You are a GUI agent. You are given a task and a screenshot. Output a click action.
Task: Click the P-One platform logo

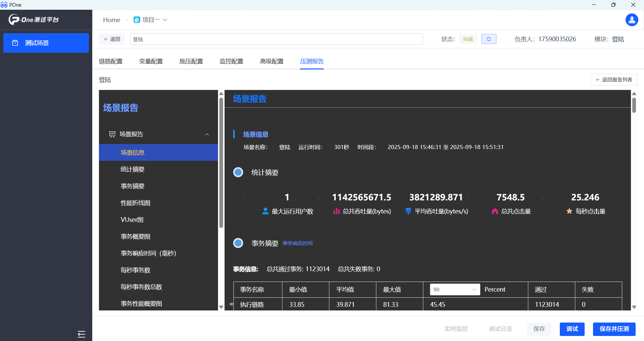(34, 20)
